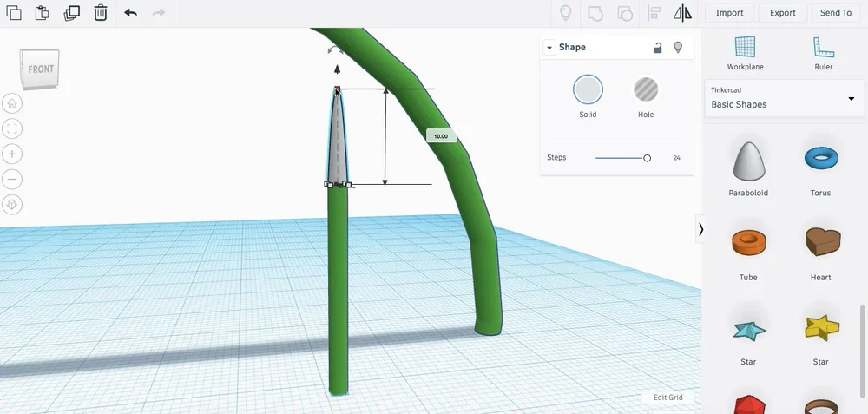Click the Steps value 24
This screenshot has width=868, height=414.
coord(676,158)
